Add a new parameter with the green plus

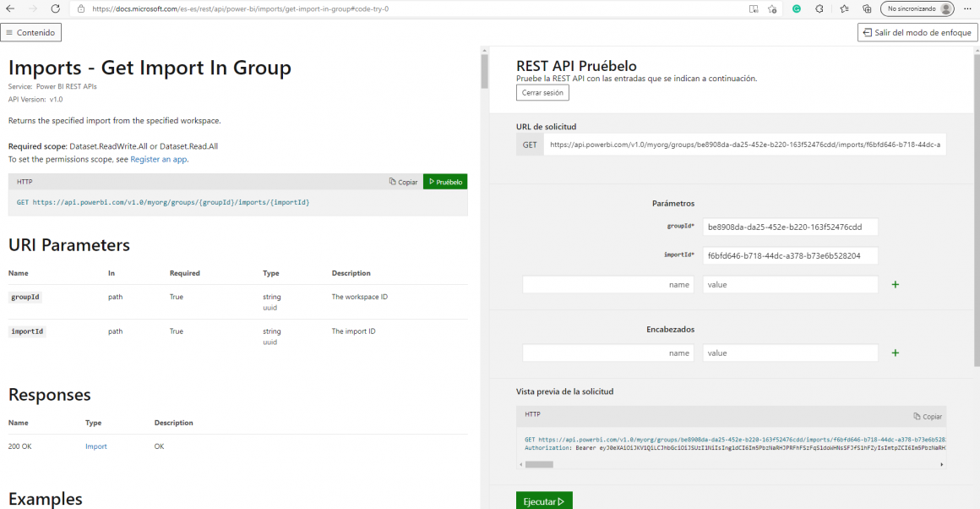pyautogui.click(x=895, y=284)
